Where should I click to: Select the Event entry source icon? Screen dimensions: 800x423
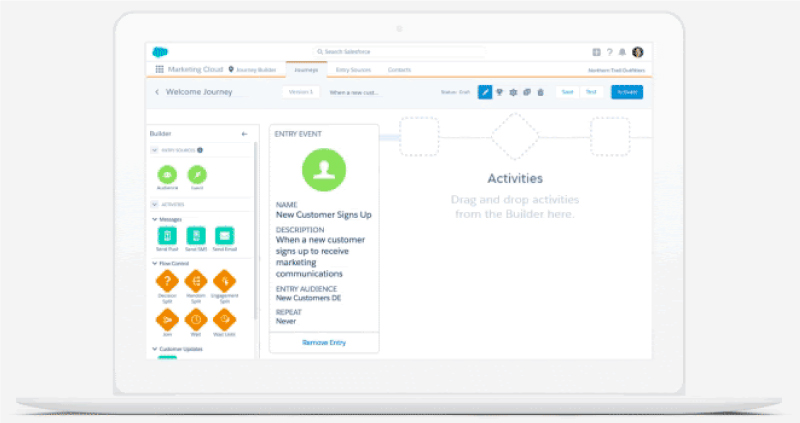tap(197, 175)
